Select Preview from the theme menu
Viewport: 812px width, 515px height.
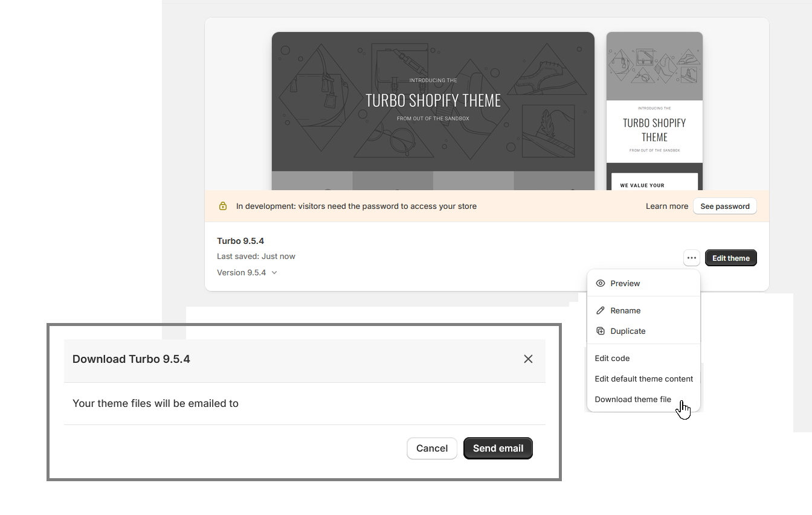643,283
